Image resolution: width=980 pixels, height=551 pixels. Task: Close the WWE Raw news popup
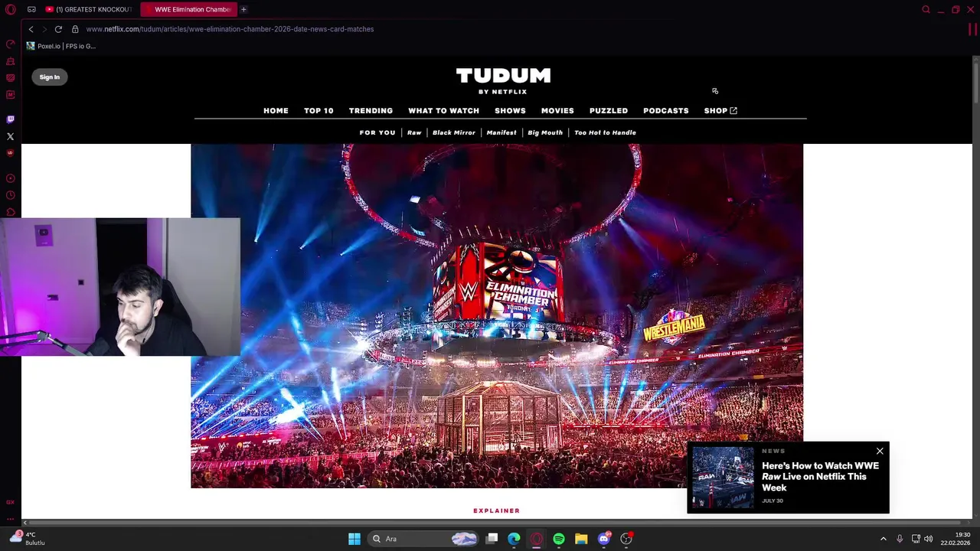click(x=880, y=452)
